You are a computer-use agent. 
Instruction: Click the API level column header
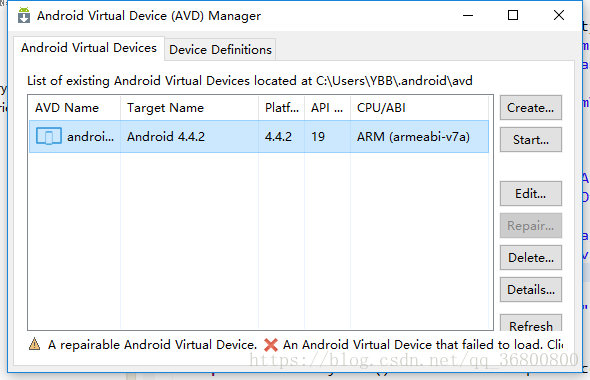click(327, 108)
